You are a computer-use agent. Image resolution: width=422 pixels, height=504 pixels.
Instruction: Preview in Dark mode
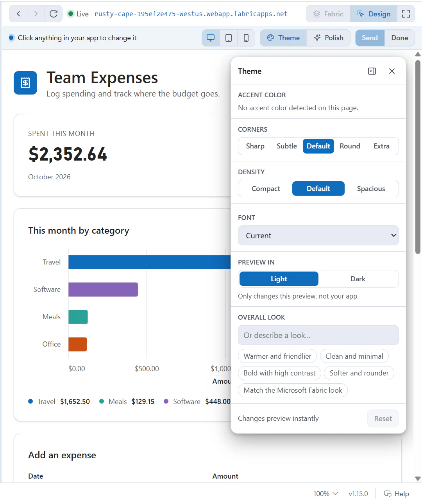pos(358,279)
